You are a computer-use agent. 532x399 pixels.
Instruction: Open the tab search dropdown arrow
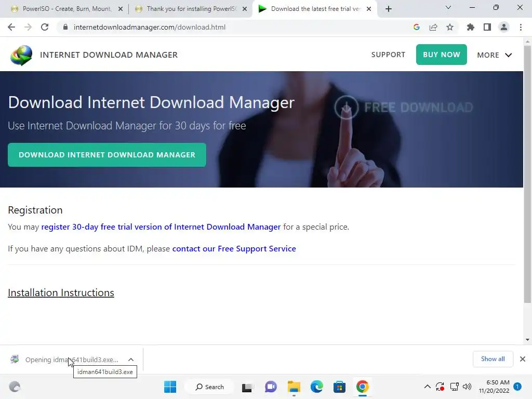point(448,7)
